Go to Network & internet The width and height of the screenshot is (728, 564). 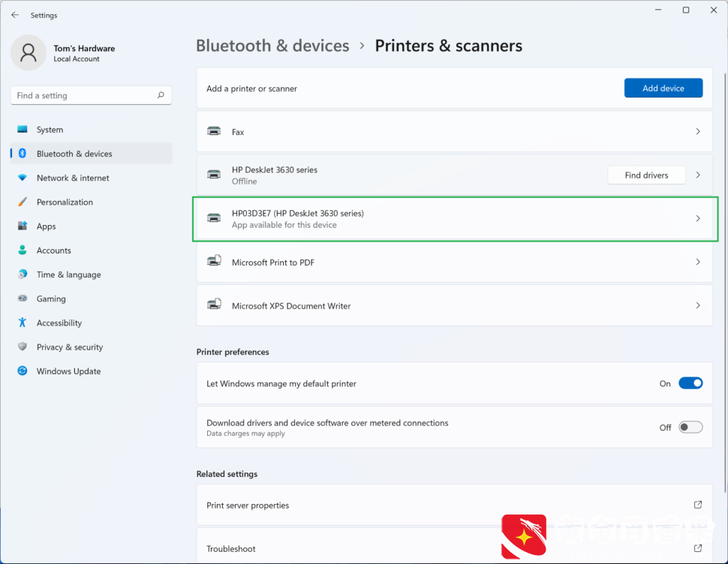point(91,178)
